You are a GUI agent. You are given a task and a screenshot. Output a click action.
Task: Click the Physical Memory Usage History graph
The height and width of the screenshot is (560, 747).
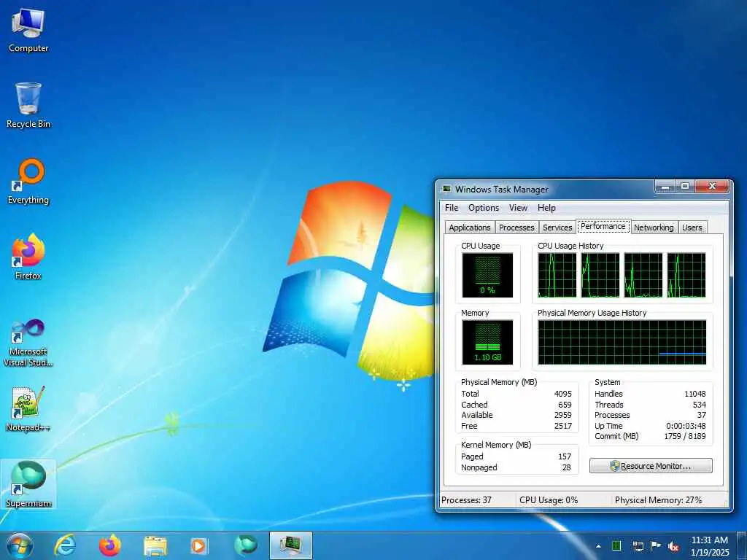coord(622,343)
